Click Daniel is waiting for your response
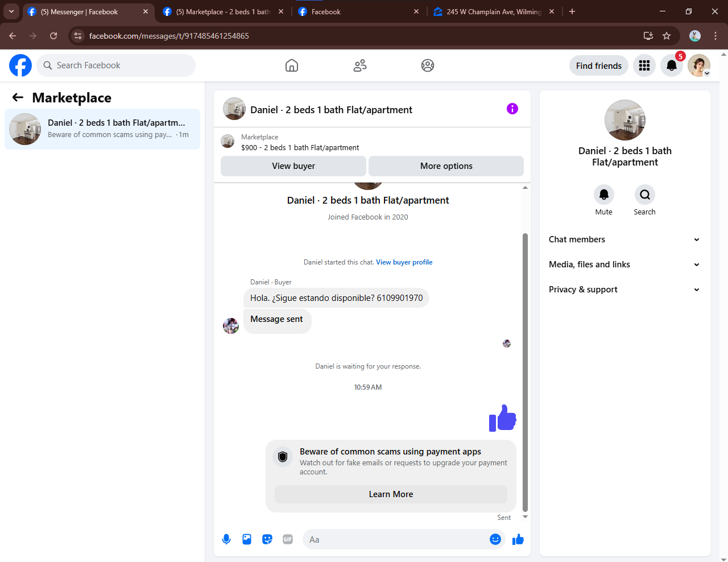This screenshot has height=562, width=728. point(368,366)
